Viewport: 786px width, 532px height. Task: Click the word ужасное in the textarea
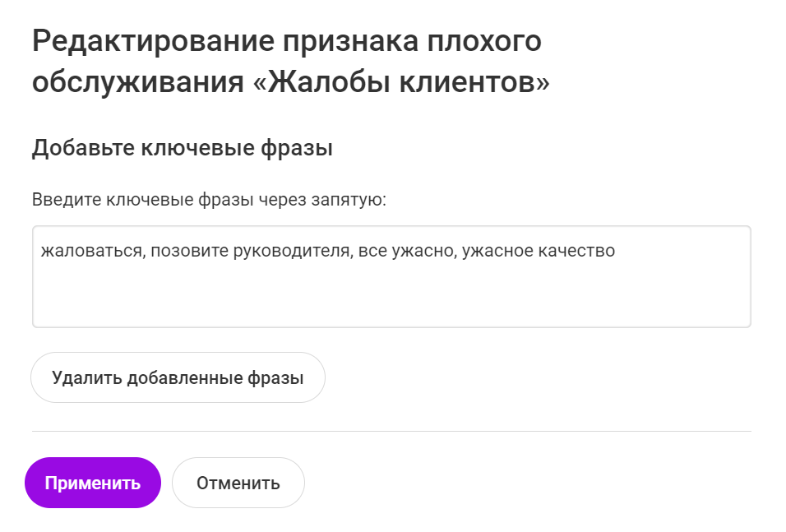(497, 251)
